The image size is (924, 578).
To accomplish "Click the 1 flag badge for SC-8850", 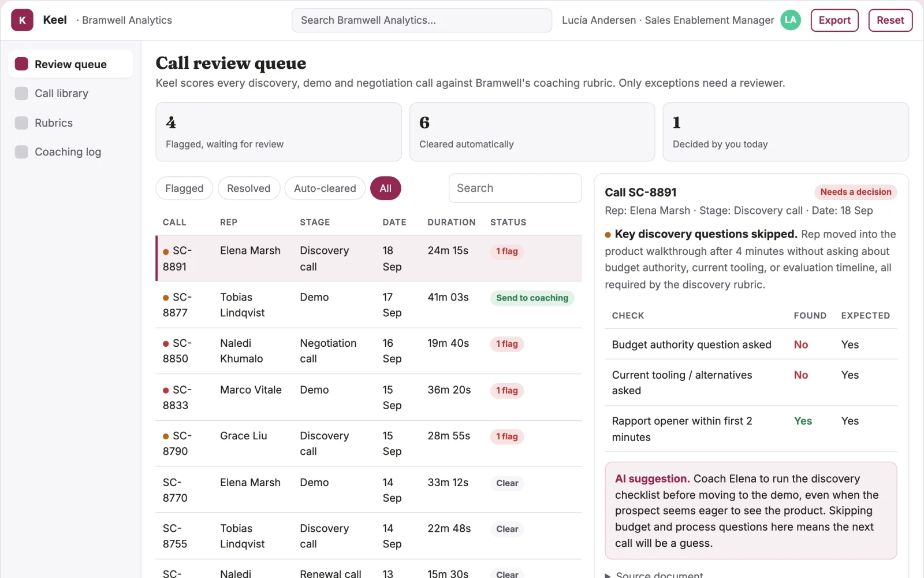I will 507,344.
